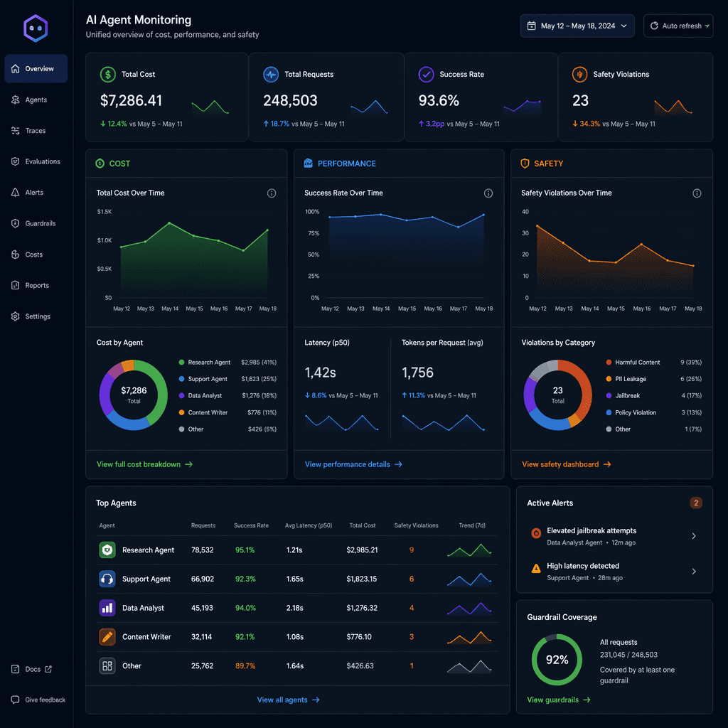
Task: Open the Traces menu item
Action: click(x=36, y=131)
